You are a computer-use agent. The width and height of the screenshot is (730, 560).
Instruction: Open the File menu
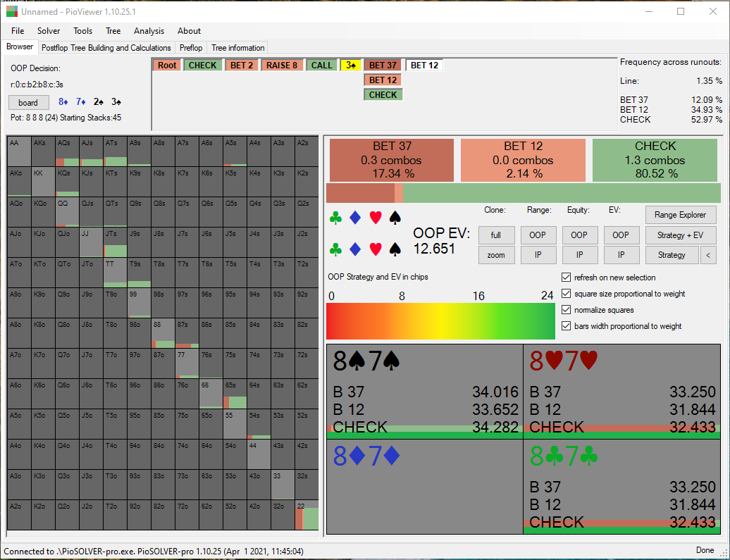pos(18,31)
